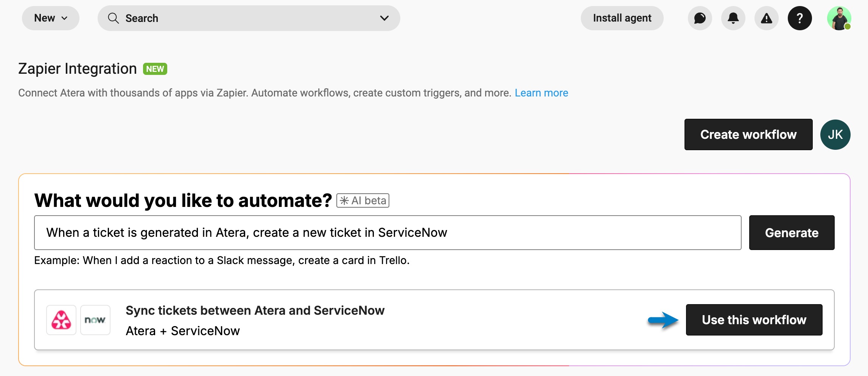Expand the Search bar dropdown chevron

384,18
